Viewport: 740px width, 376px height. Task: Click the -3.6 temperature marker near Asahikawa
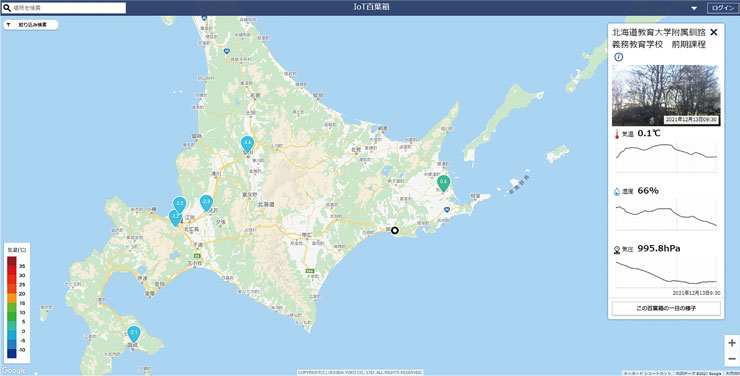point(247,144)
